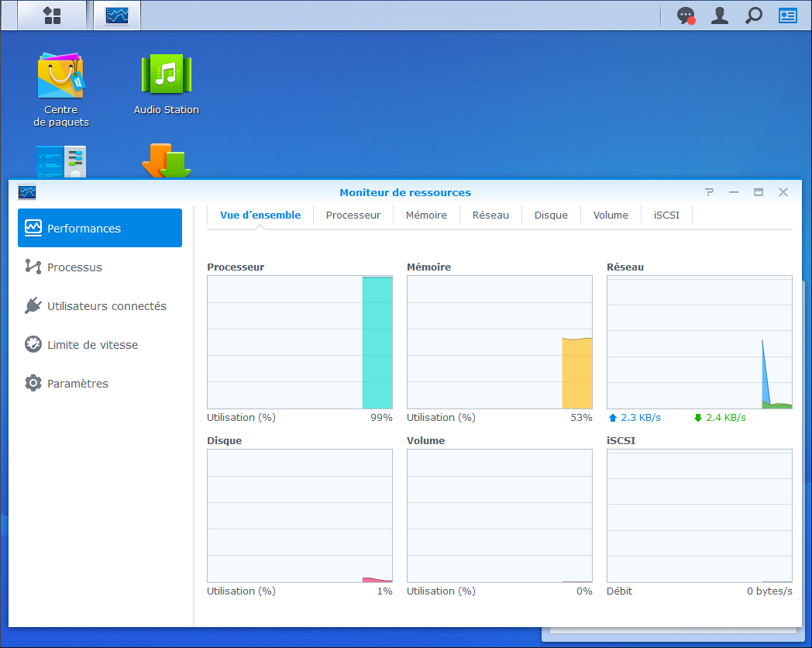Open Limite de vitesse section

[x=92, y=345]
